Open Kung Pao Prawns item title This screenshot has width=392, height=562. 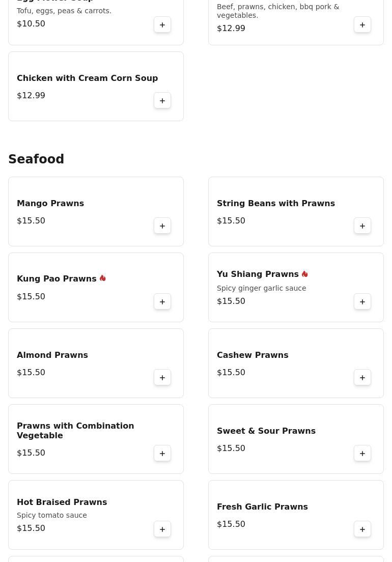pyautogui.click(x=57, y=279)
